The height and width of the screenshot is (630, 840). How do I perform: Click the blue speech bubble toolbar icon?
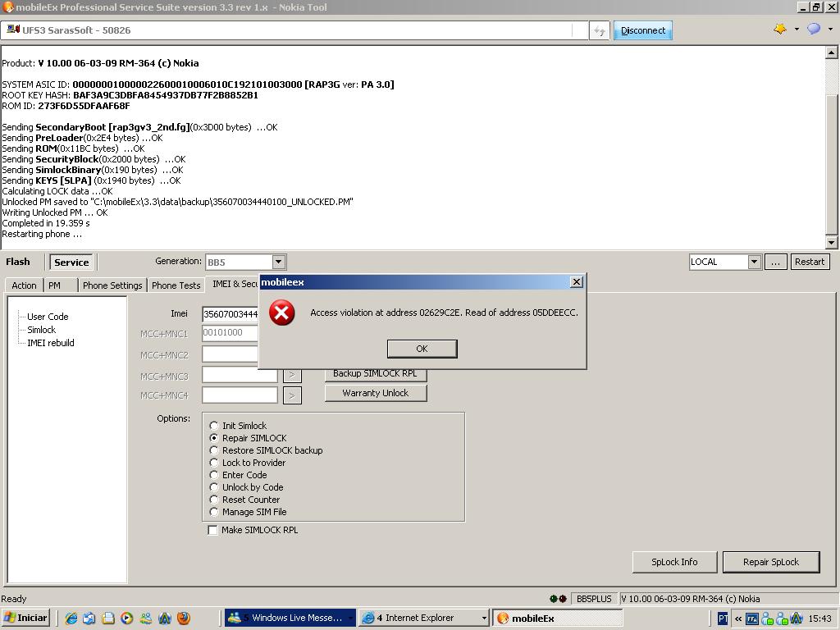[x=814, y=30]
